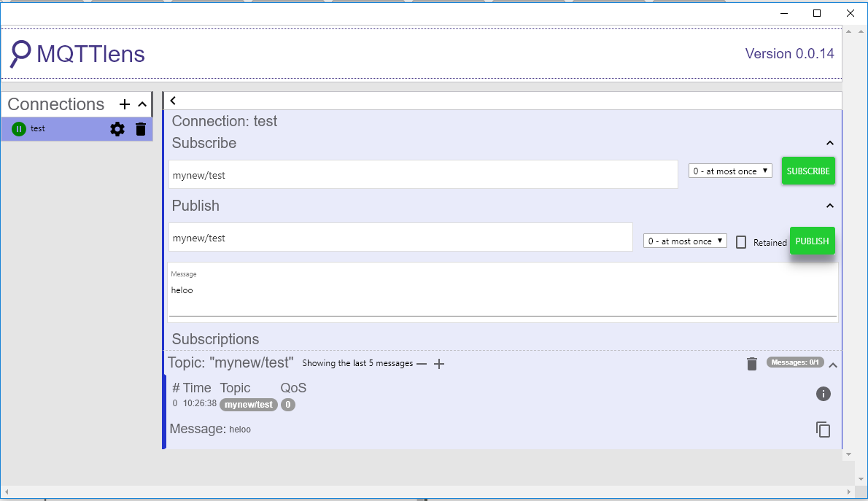
Task: Decrease number of shown messages
Action: pyautogui.click(x=422, y=364)
